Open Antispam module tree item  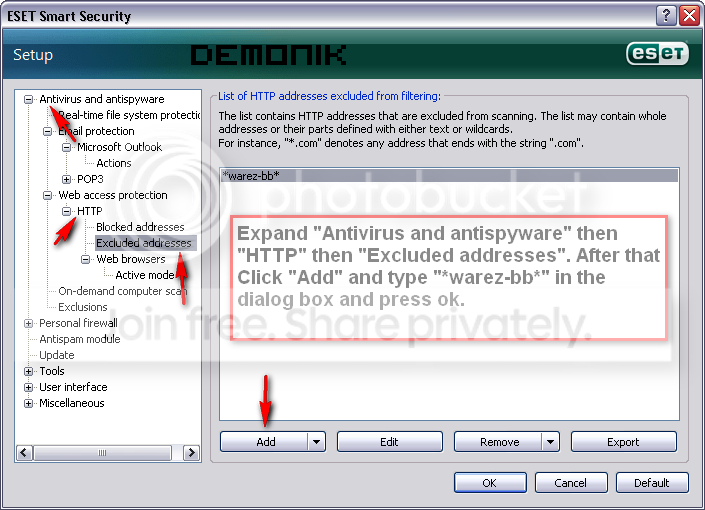[80, 339]
